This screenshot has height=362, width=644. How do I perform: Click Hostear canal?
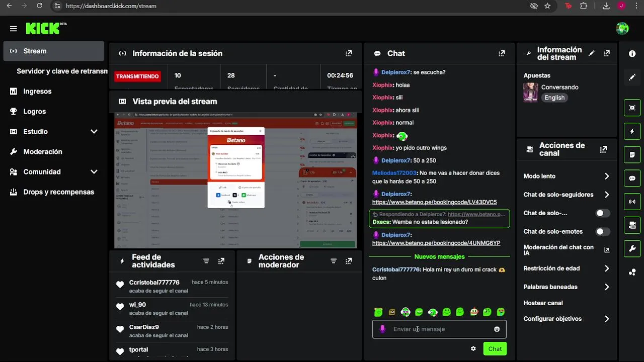click(543, 303)
